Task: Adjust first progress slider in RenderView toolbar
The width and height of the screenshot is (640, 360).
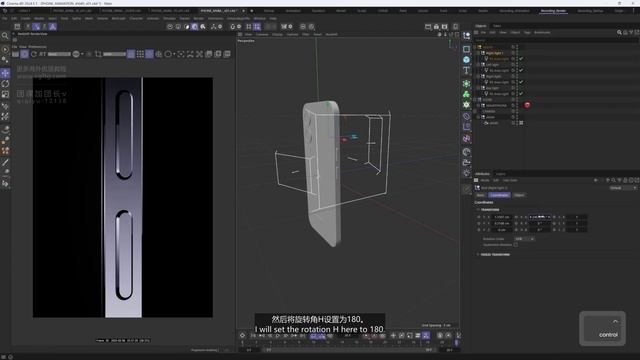Action: point(59,54)
